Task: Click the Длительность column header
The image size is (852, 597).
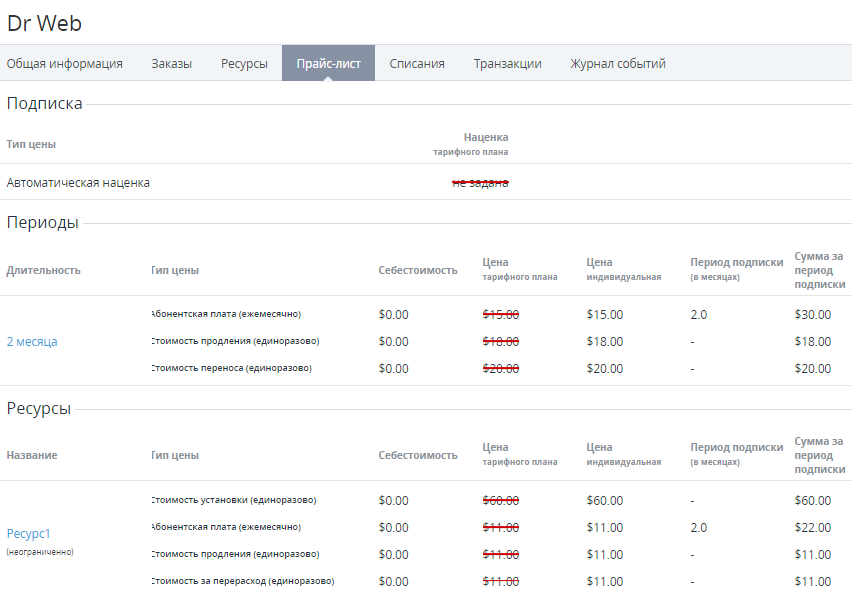Action: point(43,270)
